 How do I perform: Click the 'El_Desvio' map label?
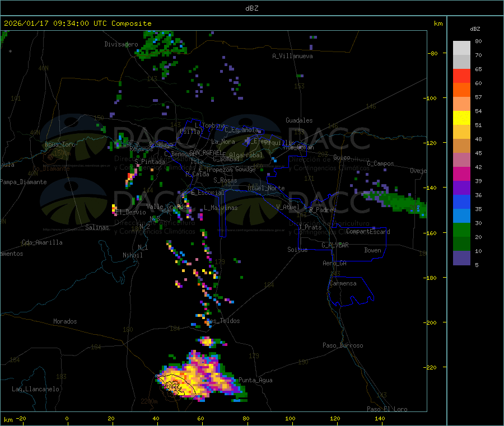tap(130, 212)
